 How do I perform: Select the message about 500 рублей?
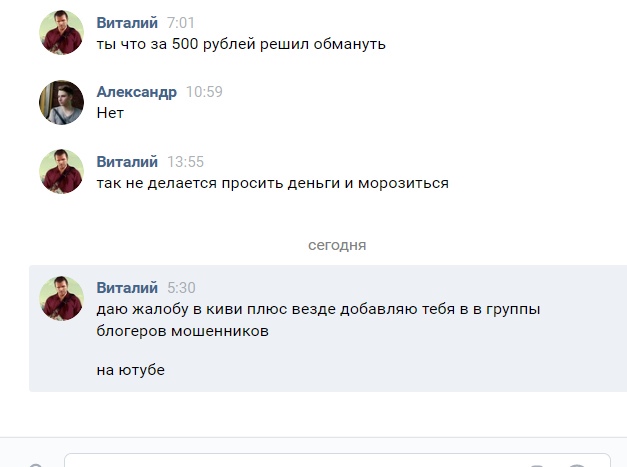[x=240, y=44]
